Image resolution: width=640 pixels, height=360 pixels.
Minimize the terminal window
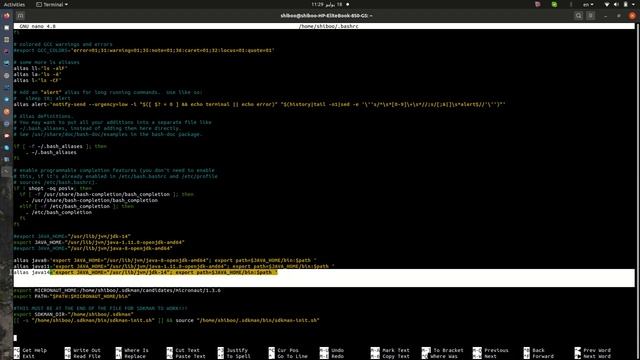pos(606,16)
